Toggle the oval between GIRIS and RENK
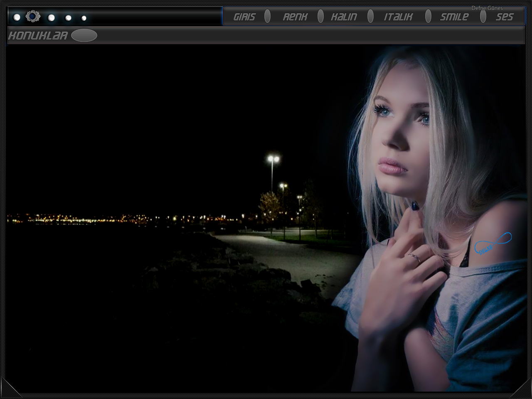532x399 pixels. click(268, 16)
